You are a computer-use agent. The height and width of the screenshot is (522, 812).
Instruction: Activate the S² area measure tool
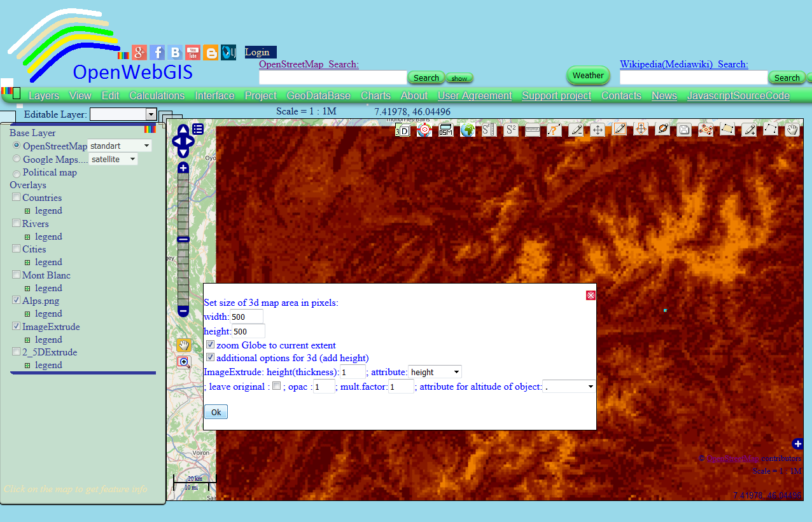click(x=511, y=130)
